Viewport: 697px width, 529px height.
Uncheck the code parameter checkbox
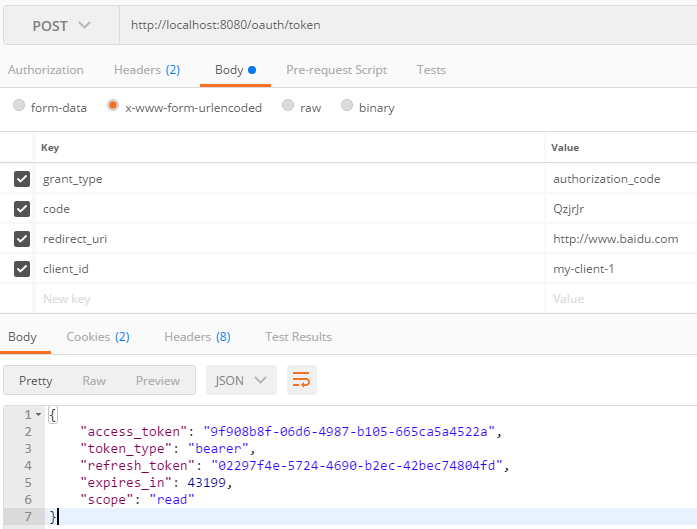click(x=21, y=209)
